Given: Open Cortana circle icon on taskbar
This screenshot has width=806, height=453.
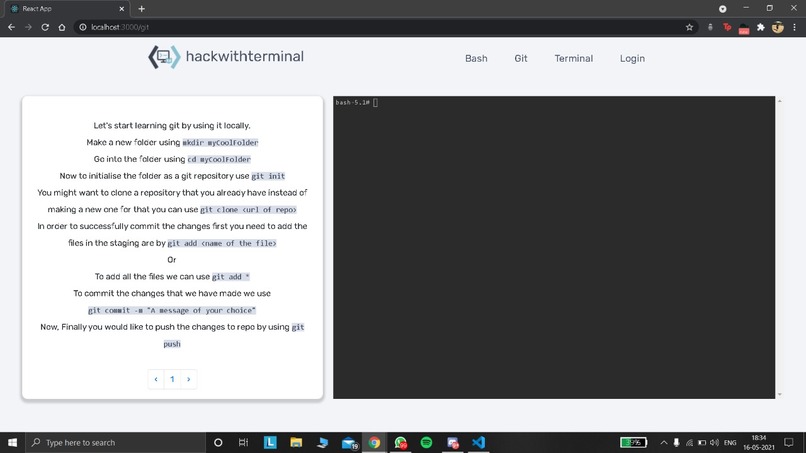Looking at the screenshot, I should point(218,442).
